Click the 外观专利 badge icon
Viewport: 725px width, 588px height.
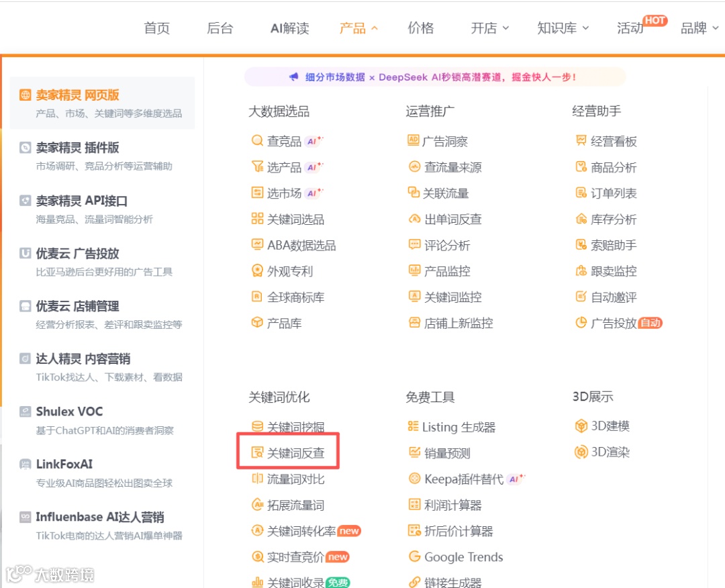[257, 271]
